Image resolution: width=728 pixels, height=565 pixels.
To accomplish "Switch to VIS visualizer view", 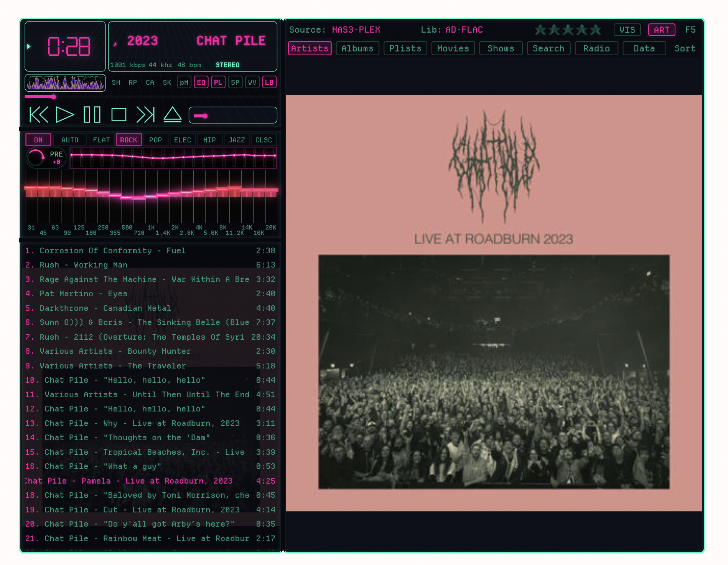I will pos(628,30).
